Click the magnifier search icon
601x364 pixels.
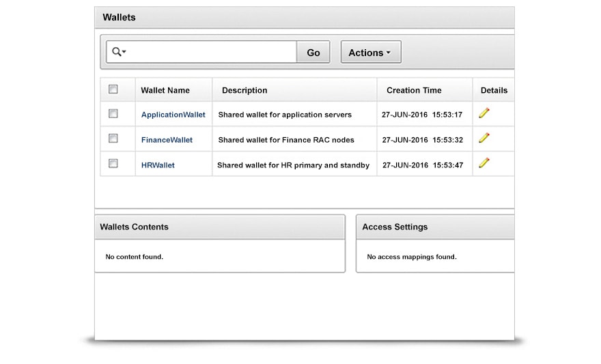coord(116,52)
